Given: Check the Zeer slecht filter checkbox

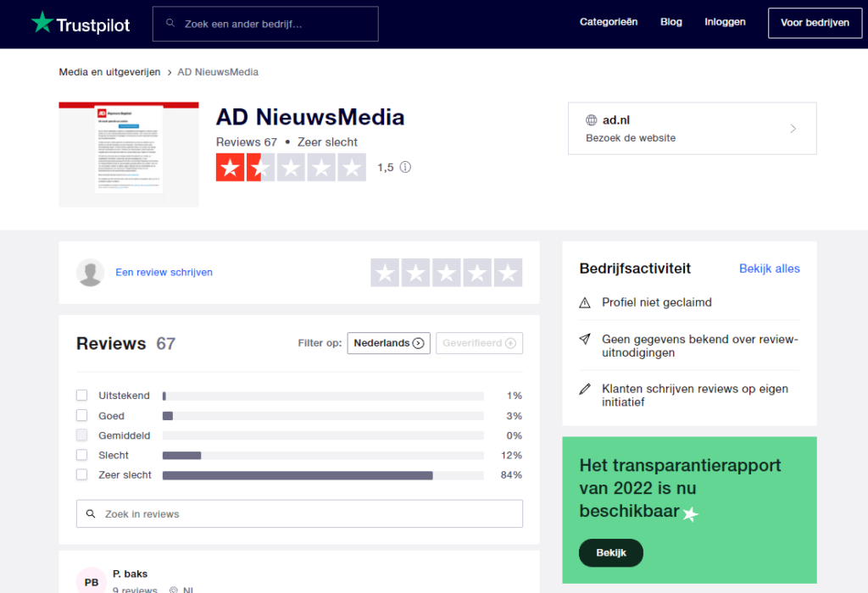Looking at the screenshot, I should (x=82, y=474).
